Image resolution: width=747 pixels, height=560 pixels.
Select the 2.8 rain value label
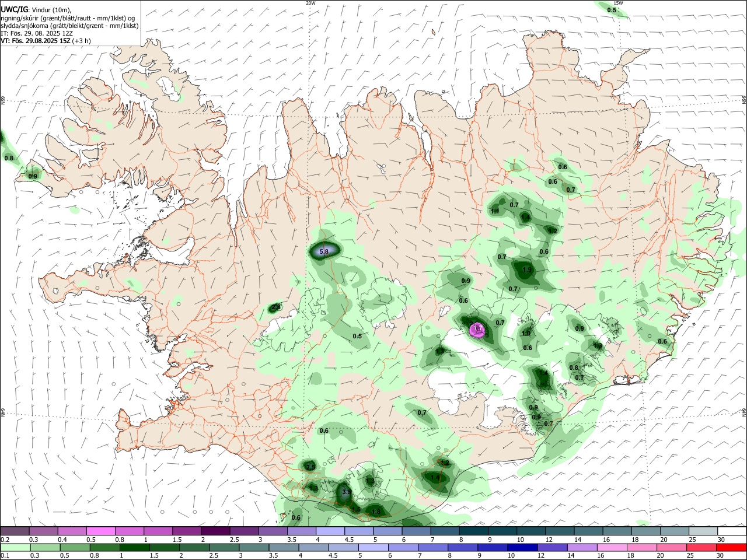coord(276,307)
